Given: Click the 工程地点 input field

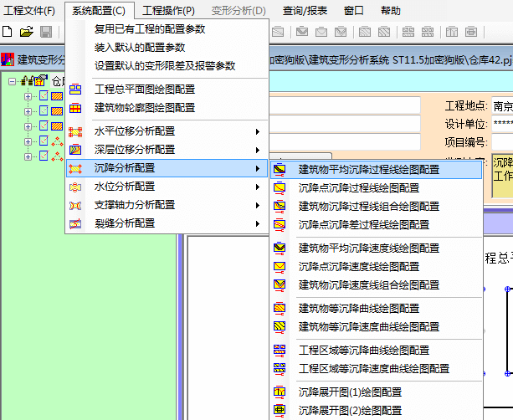Looking at the screenshot, I should 502,105.
